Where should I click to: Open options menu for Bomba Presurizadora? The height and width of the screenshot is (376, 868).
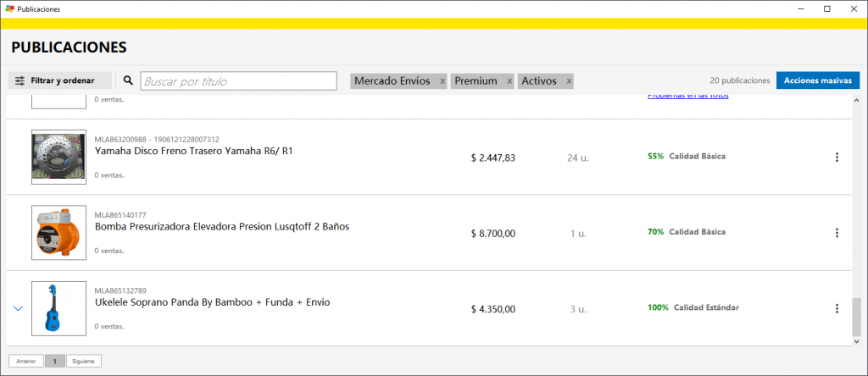click(x=837, y=233)
